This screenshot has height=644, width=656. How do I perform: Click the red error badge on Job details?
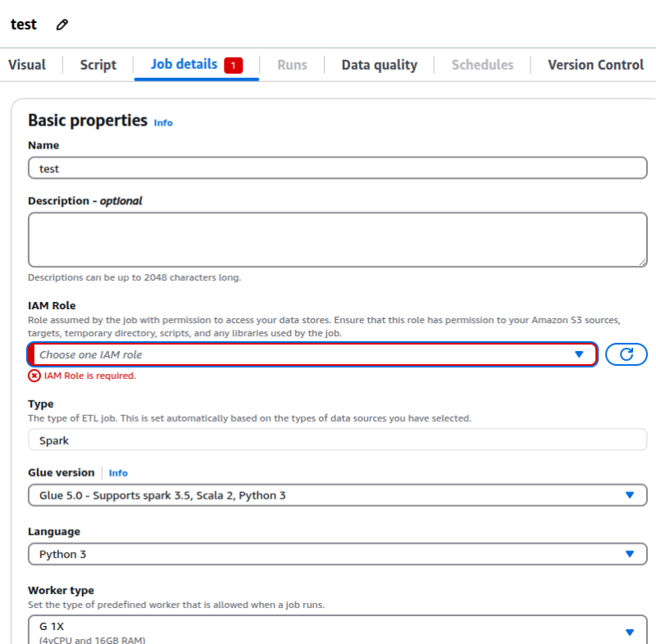[233, 65]
